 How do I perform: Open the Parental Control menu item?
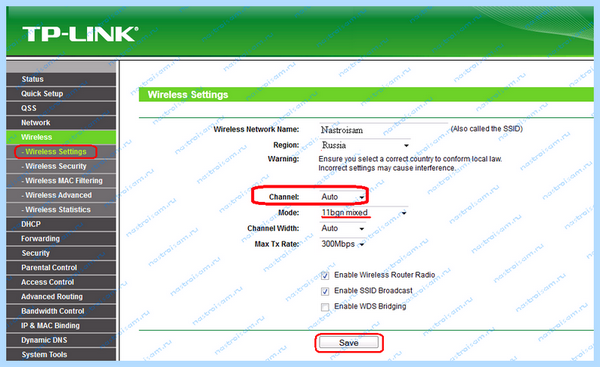click(61, 268)
